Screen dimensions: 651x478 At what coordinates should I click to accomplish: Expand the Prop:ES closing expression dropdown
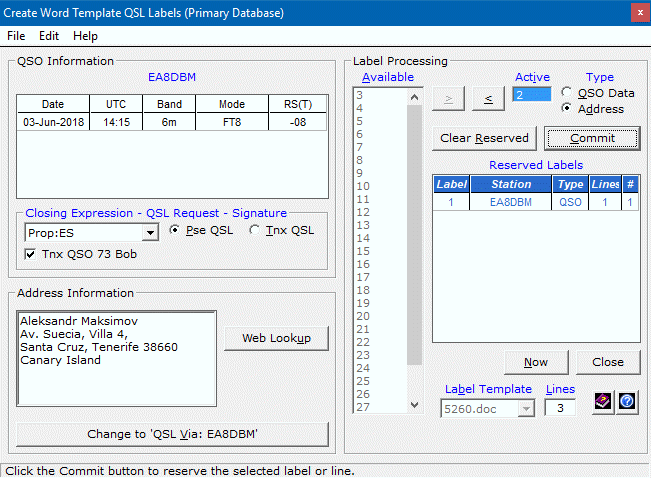(x=150, y=233)
